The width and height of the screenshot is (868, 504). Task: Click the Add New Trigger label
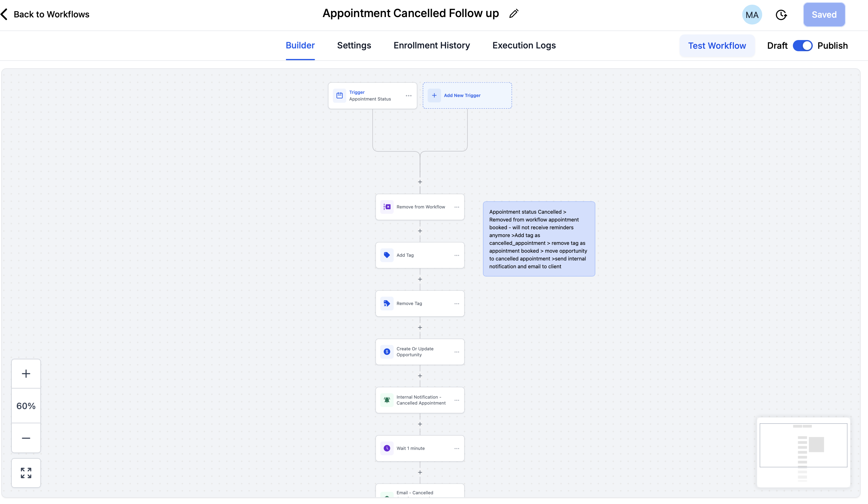point(462,95)
